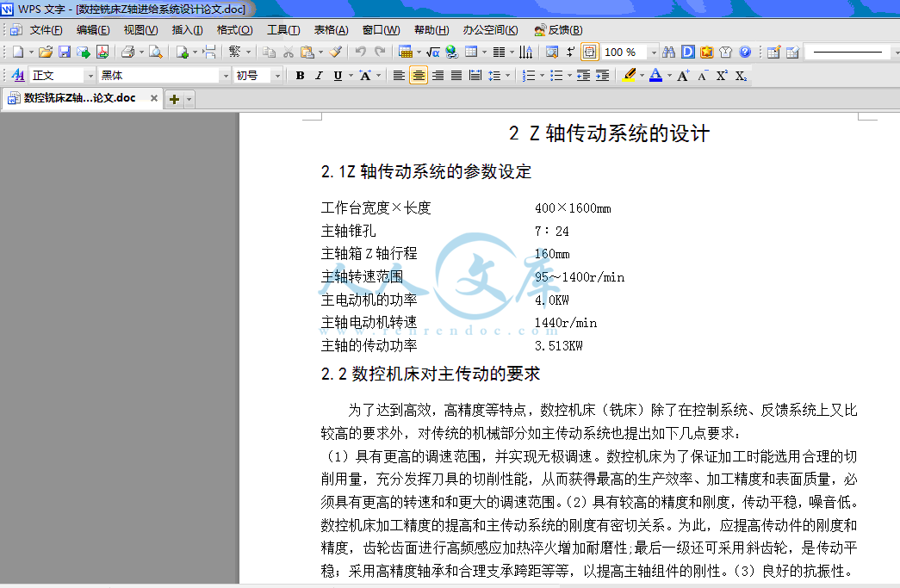This screenshot has width=900, height=588.
Task: Expand the insert table dropdown arrow
Action: (x=484, y=53)
